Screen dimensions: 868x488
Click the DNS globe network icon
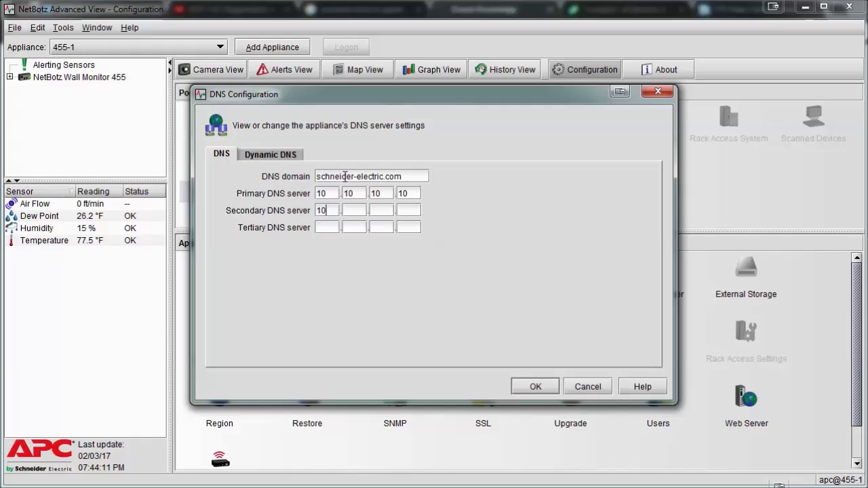[x=216, y=125]
